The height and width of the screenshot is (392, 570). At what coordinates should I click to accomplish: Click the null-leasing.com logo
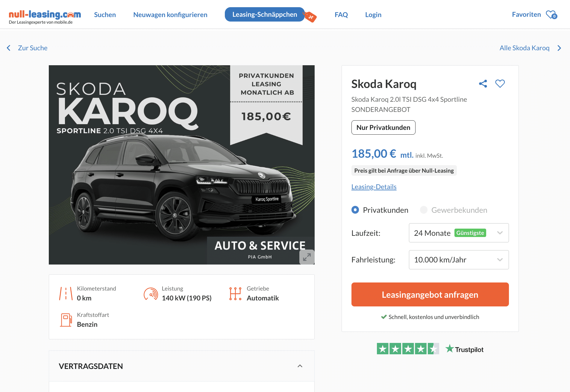(x=45, y=14)
